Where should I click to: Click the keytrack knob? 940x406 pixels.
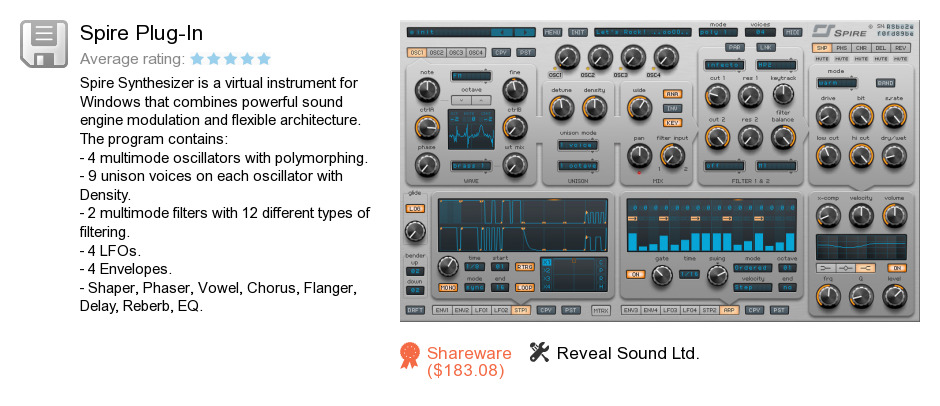(x=782, y=94)
